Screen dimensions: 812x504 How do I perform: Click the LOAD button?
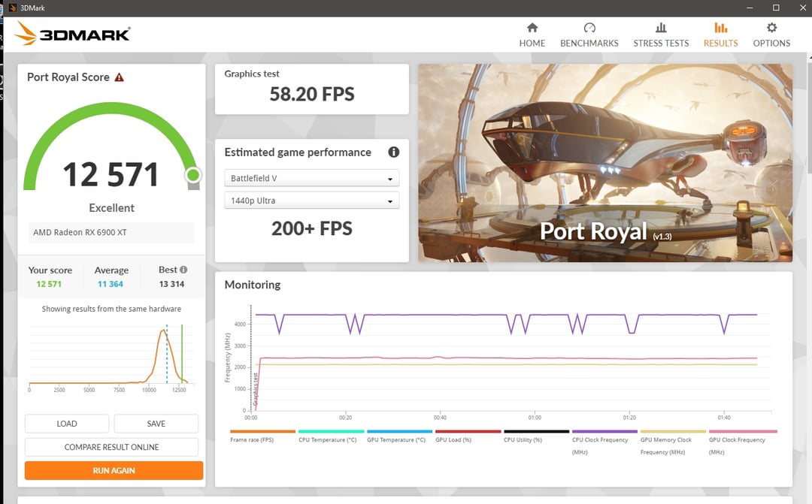click(x=67, y=424)
